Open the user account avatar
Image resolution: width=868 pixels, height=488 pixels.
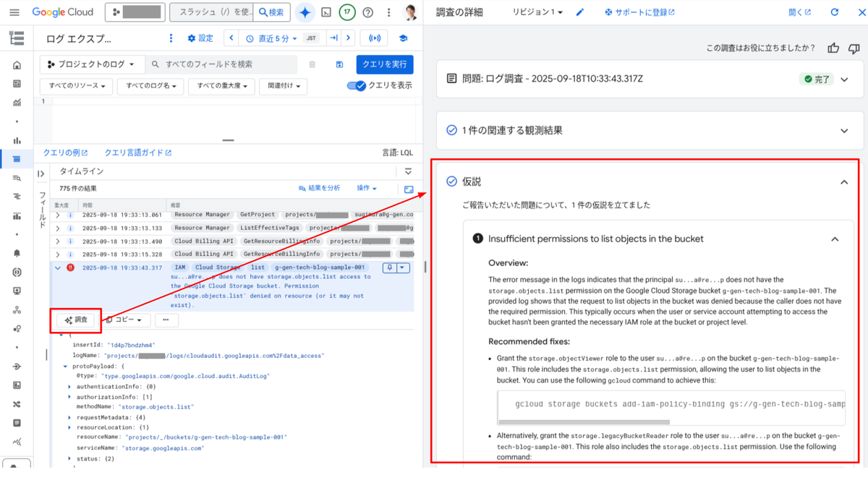(x=410, y=12)
